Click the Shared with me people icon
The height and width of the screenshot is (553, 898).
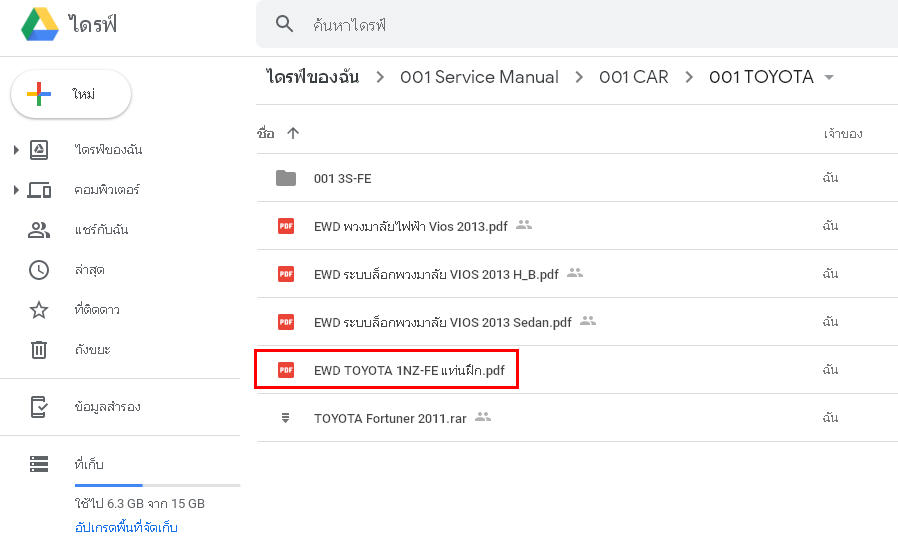pos(39,230)
